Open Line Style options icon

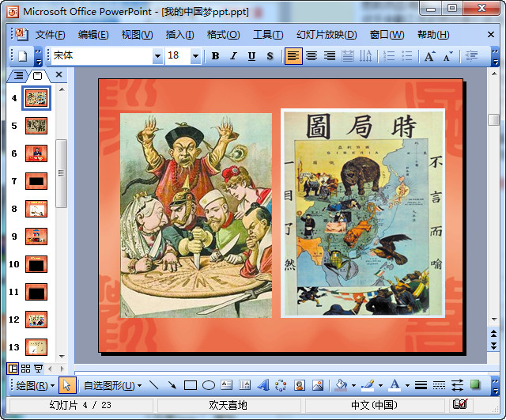pyautogui.click(x=421, y=385)
